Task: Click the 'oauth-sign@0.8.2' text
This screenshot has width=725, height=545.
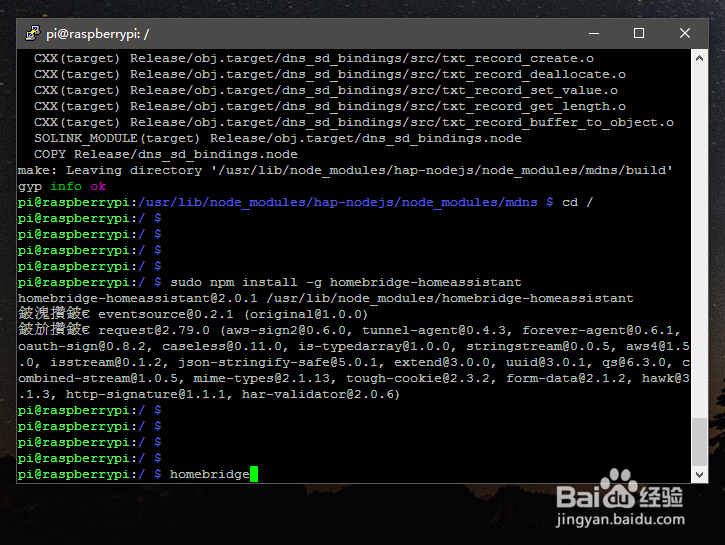Action: [82, 346]
